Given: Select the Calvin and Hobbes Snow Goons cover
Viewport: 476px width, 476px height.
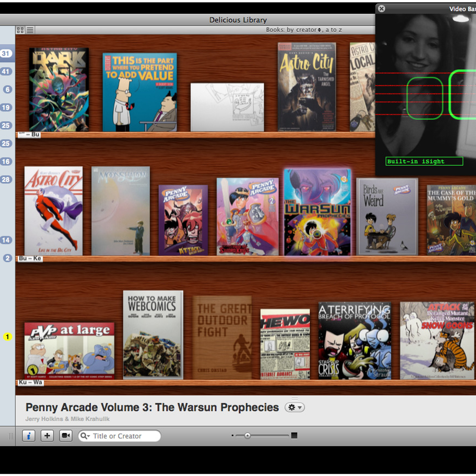Looking at the screenshot, I should pos(437,341).
